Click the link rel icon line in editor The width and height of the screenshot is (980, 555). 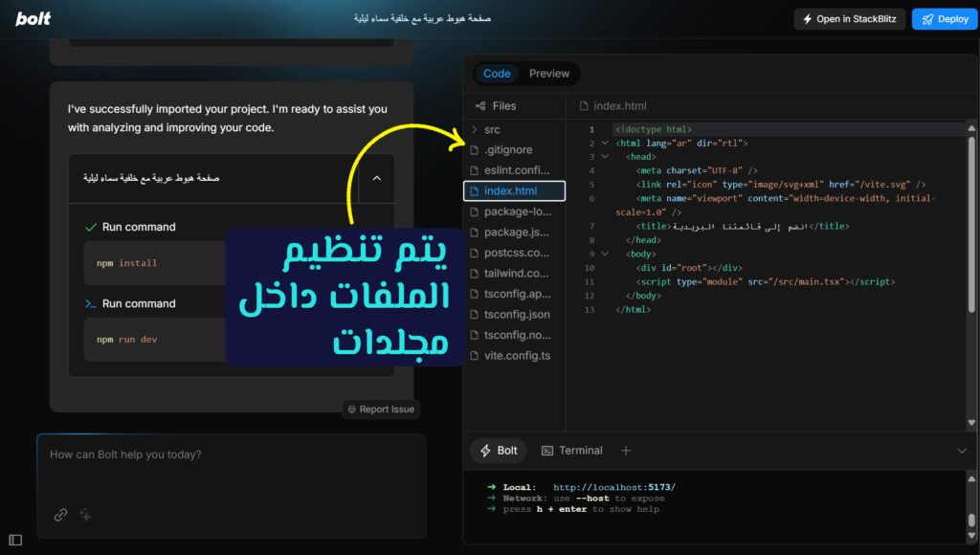click(x=781, y=185)
